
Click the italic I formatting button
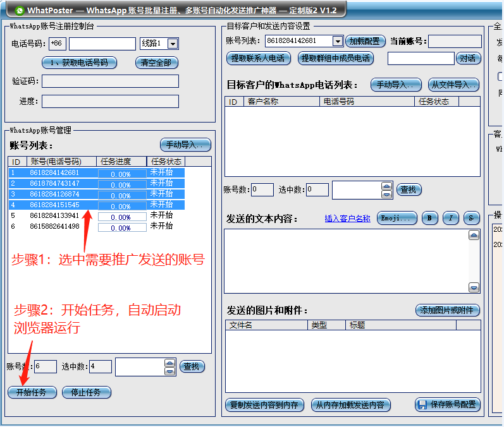[451, 219]
